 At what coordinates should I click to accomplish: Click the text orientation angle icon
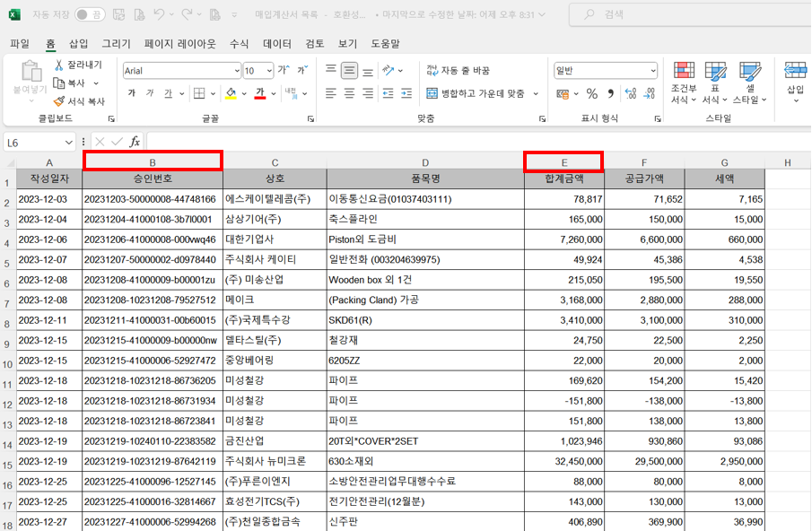point(388,70)
